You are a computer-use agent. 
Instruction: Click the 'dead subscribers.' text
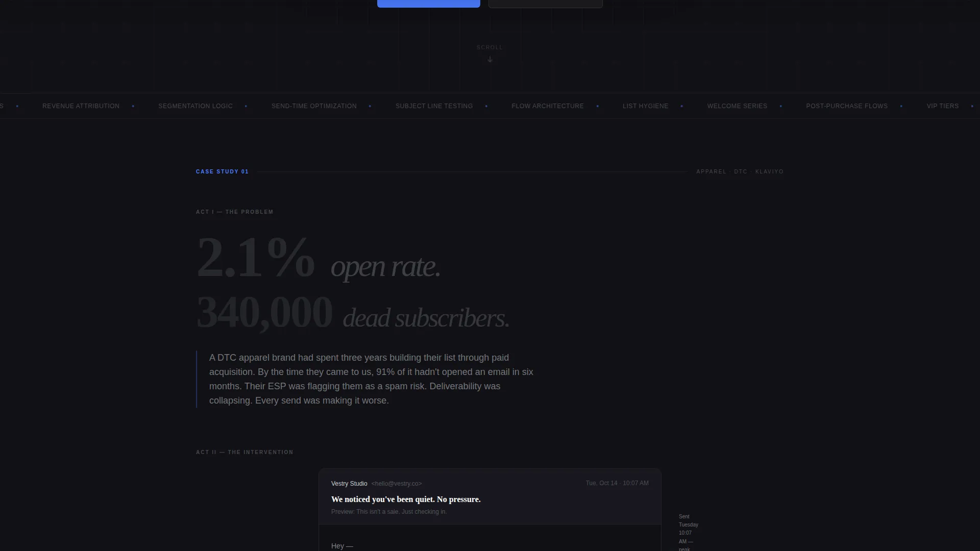pos(426,318)
